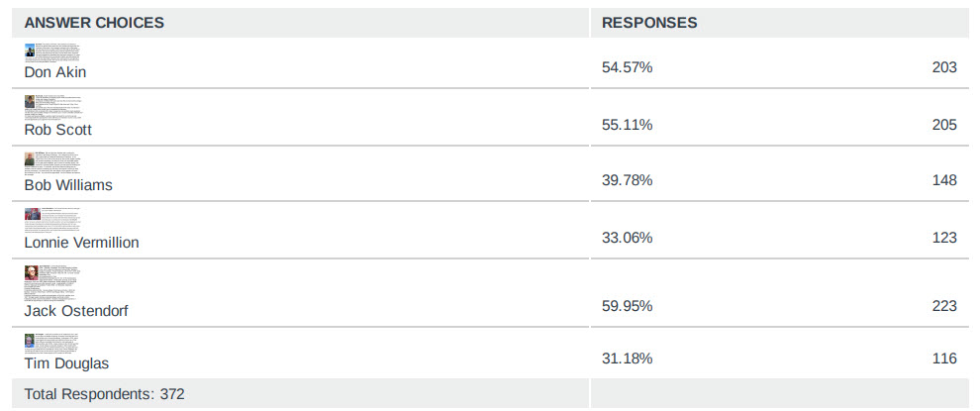Select the Jack Ostendorf answer label
This screenshot has height=411, width=980.
point(76,311)
